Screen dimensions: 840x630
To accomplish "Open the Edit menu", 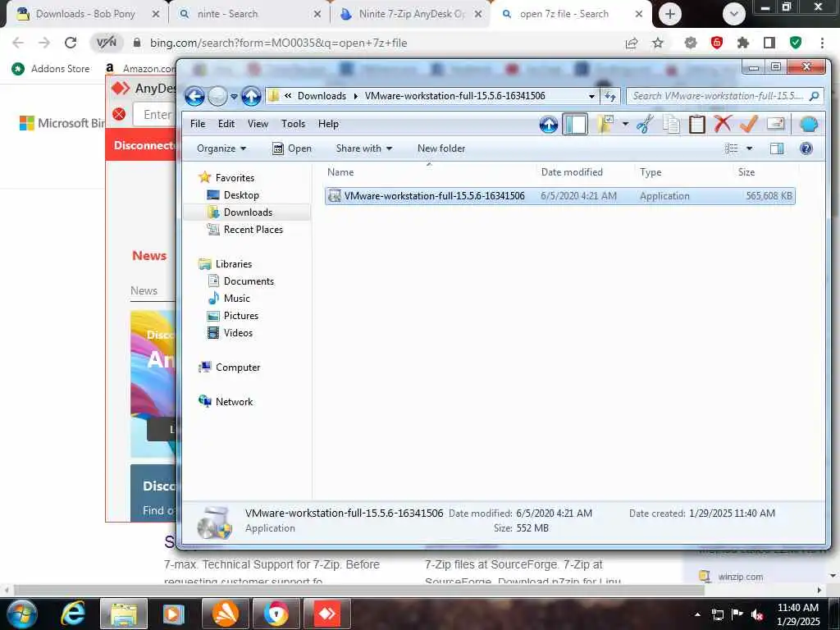I will click(x=226, y=124).
